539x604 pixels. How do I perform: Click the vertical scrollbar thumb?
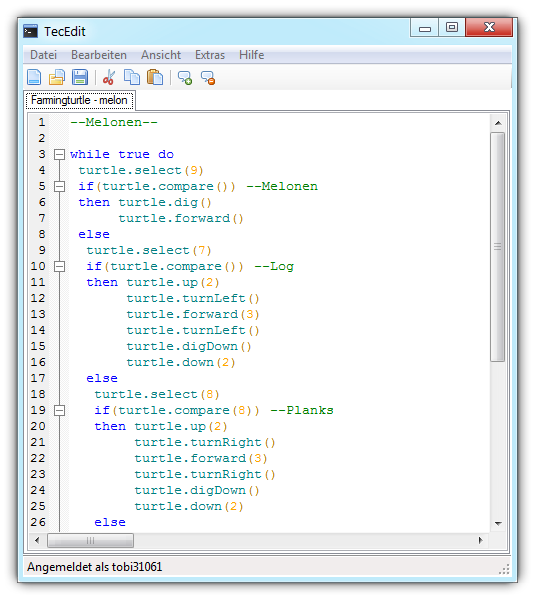point(498,247)
